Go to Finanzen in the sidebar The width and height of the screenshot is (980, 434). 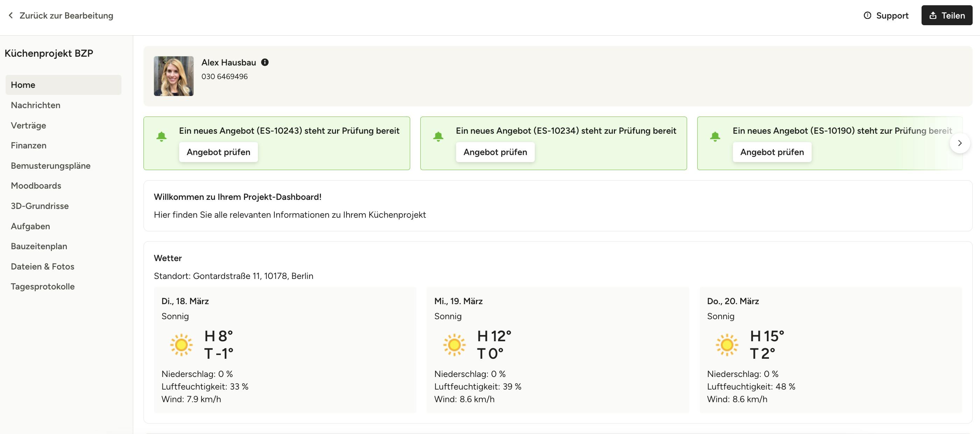tap(29, 145)
